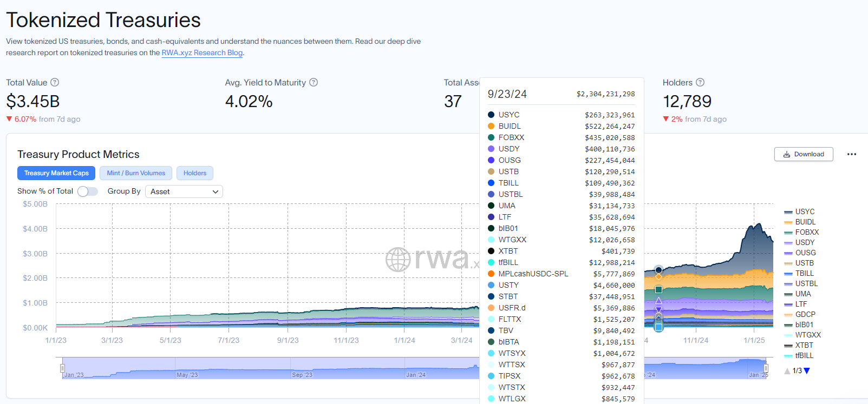Toggle OUSG series visibility in legend
This screenshot has height=404, width=868.
[805, 253]
